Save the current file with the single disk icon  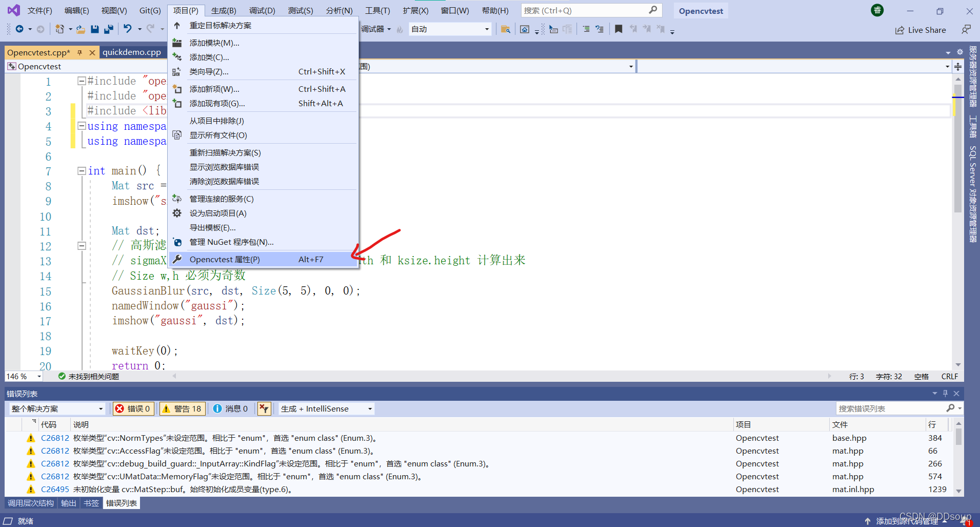(95, 29)
